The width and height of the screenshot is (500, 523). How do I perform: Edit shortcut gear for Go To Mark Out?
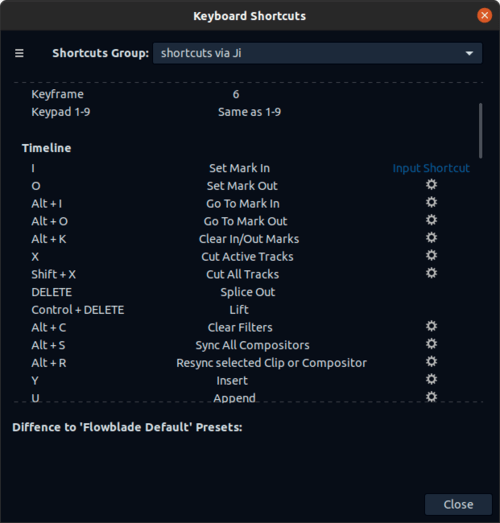click(431, 220)
